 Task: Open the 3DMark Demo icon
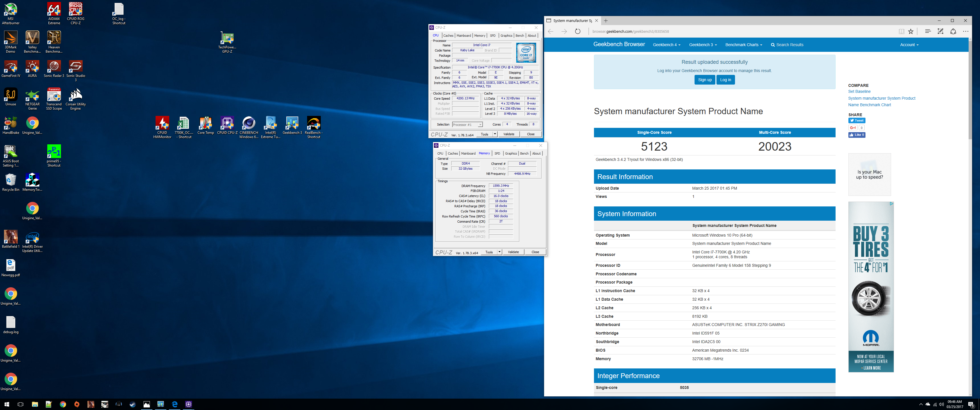point(11,42)
